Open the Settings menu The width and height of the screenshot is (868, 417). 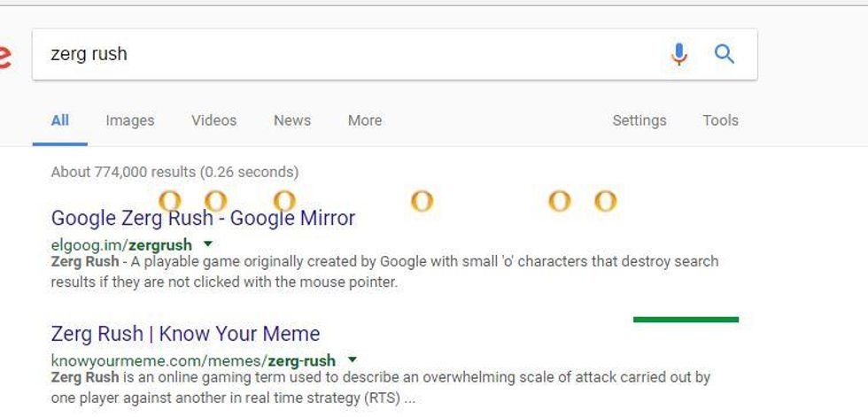[639, 120]
